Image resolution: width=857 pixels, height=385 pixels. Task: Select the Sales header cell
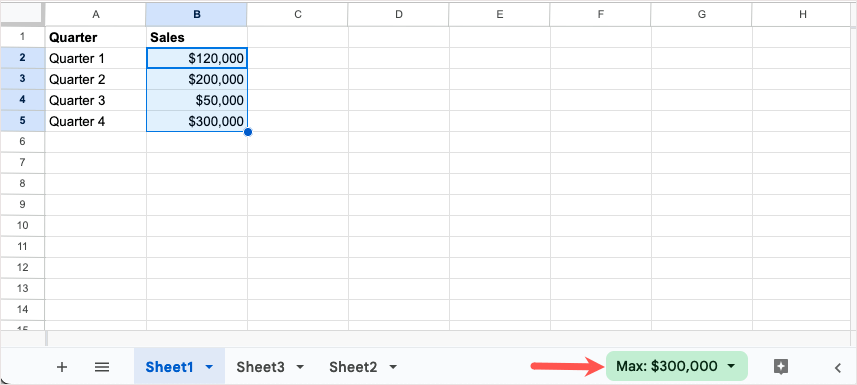coord(197,37)
